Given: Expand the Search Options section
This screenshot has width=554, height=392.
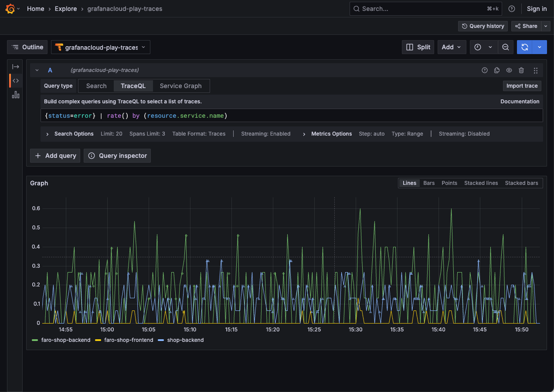Looking at the screenshot, I should [69, 133].
